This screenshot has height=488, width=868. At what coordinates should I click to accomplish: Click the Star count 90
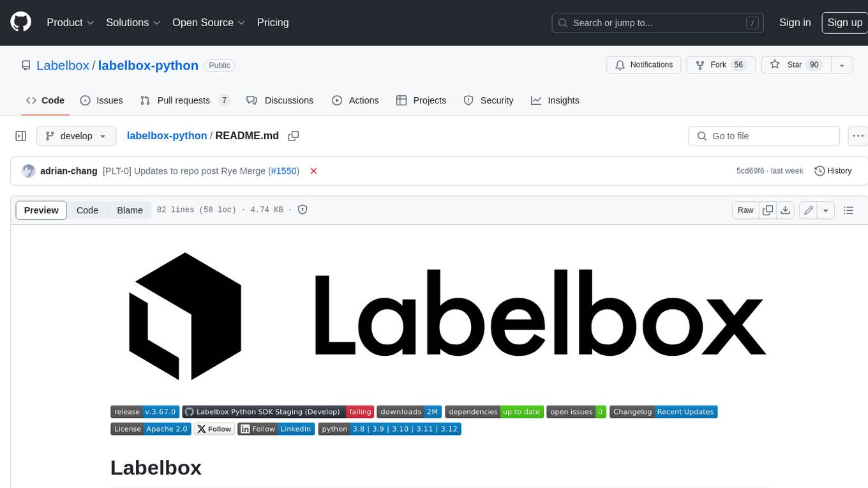(814, 65)
